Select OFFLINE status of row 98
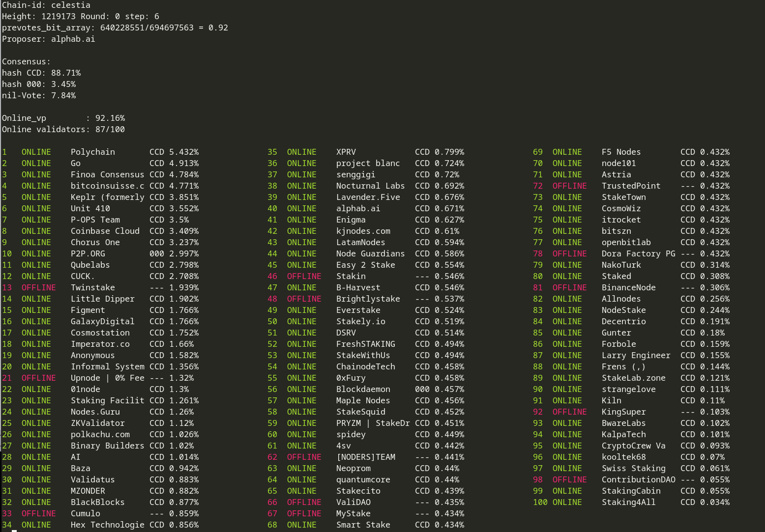Image resolution: width=765 pixels, height=532 pixels. 570,479
